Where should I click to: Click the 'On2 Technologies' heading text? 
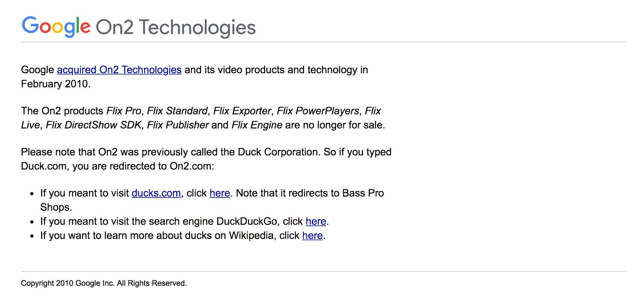176,27
